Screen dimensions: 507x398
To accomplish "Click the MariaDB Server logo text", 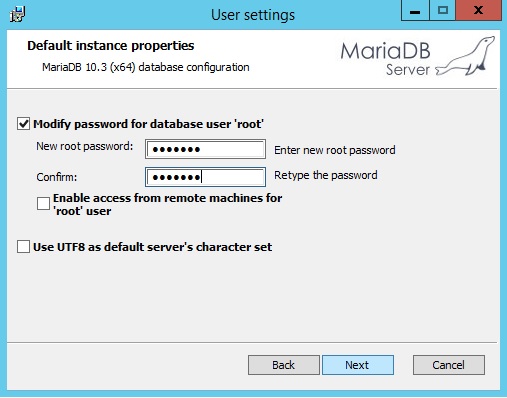I will coord(386,59).
